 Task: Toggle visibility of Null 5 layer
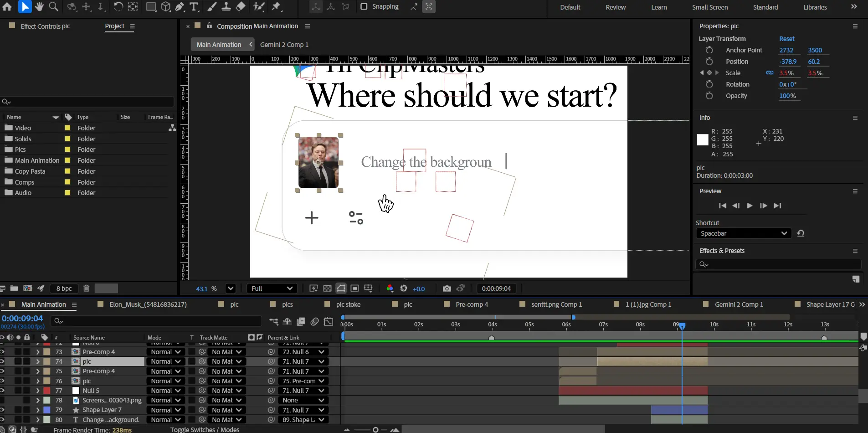click(x=2, y=391)
